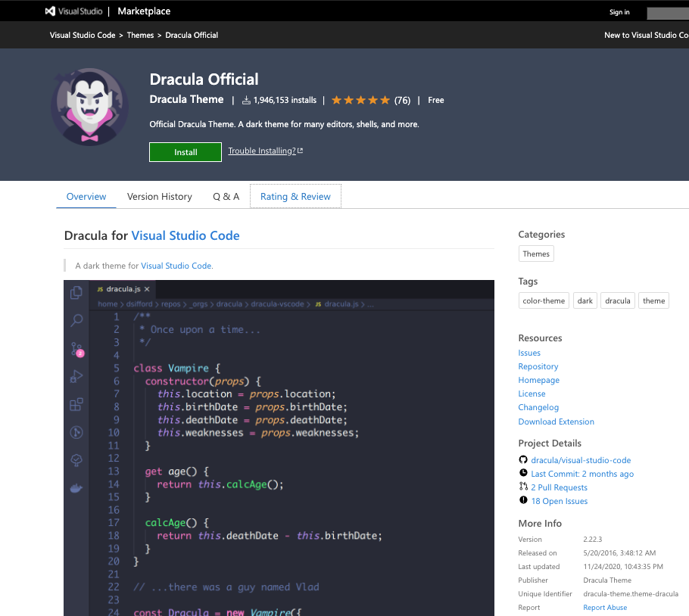Click the JS file icon on tab
Image resolution: width=689 pixels, height=616 pixels.
pyautogui.click(x=100, y=289)
